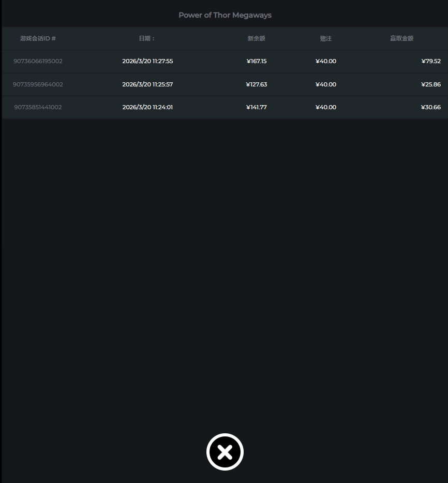
Task: Click the ¥25.86 win amount
Action: [430, 84]
